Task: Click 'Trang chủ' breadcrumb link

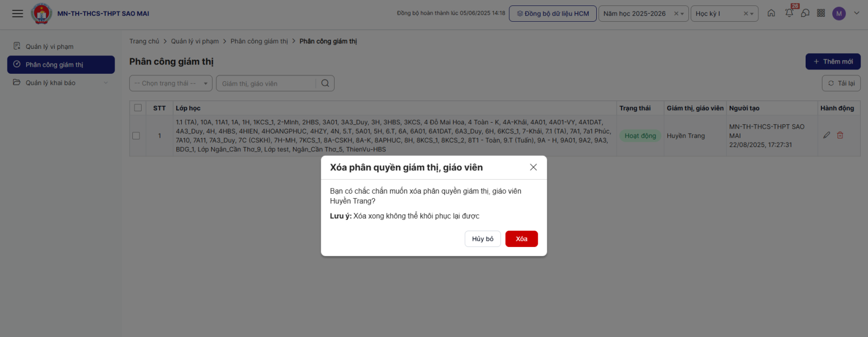Action: tap(144, 41)
